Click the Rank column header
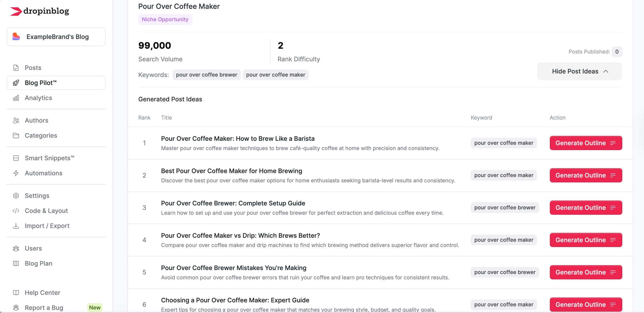 (144, 117)
